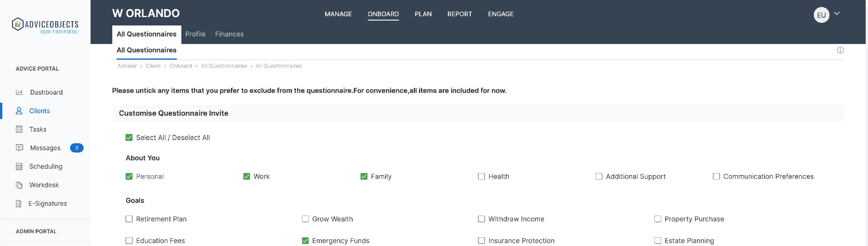Click the ADVICE PORTAL section label

37,68
